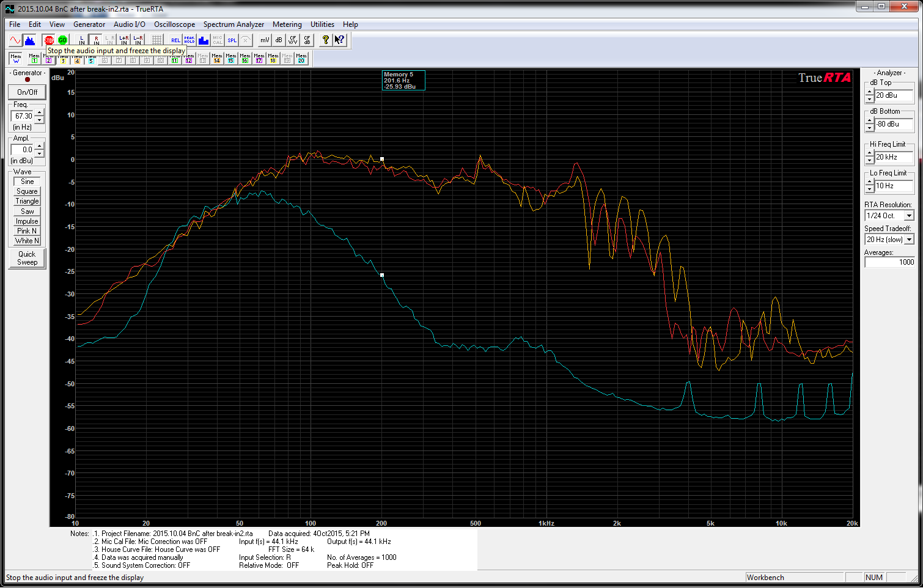
Task: Toggle the Mem 14 memory icon
Action: (x=217, y=59)
